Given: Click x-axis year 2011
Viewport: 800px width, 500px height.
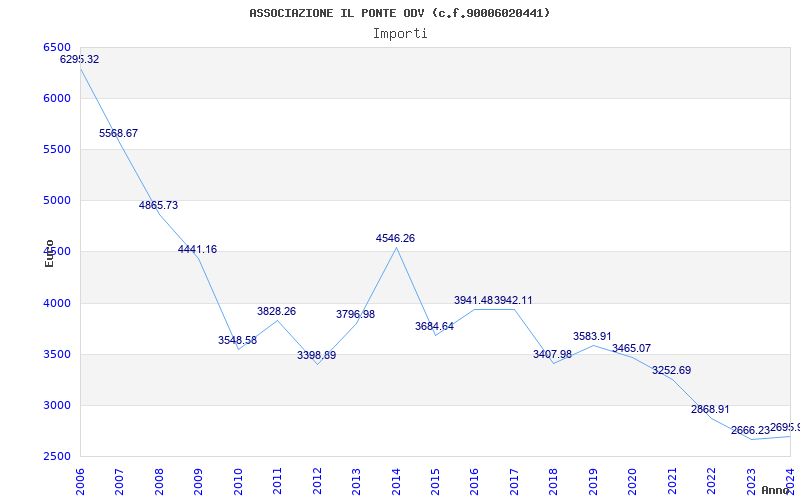Looking at the screenshot, I should [x=277, y=481].
